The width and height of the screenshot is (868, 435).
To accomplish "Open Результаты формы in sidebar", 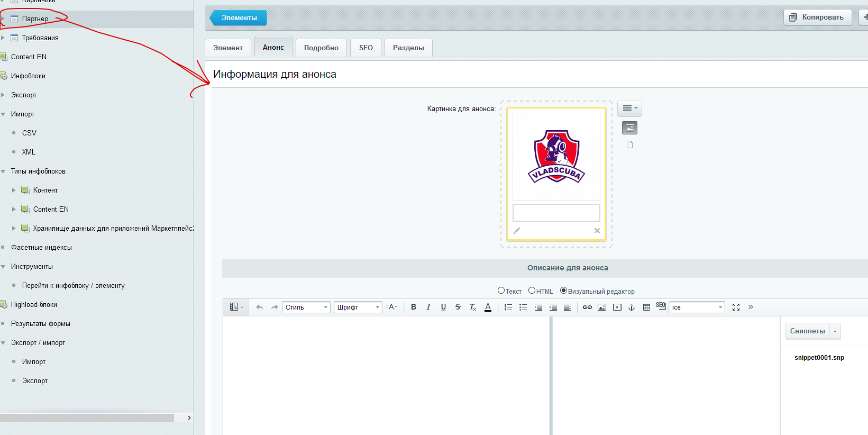I will (41, 323).
